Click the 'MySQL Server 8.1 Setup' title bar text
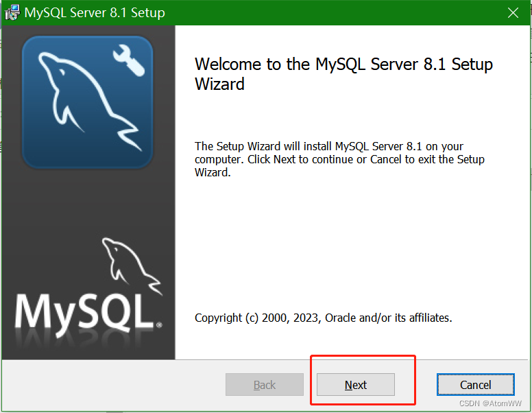Screen dimensions: 532x413 coord(95,13)
